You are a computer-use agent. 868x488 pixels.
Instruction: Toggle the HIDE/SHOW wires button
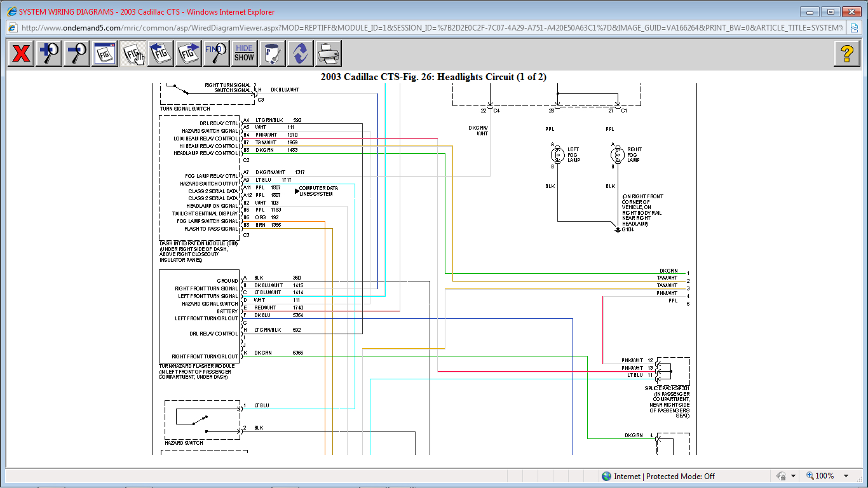[244, 53]
